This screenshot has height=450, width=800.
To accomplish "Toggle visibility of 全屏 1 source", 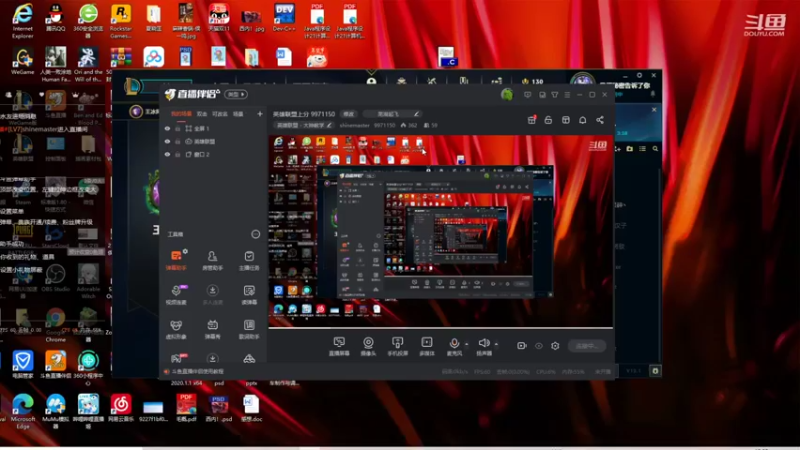I will click(167, 129).
